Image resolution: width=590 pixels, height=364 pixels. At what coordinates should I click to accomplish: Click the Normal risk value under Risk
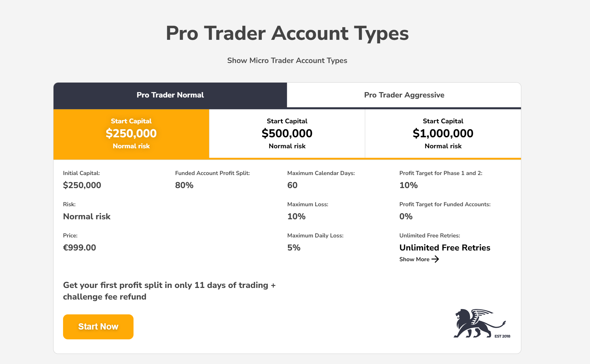[x=87, y=216]
